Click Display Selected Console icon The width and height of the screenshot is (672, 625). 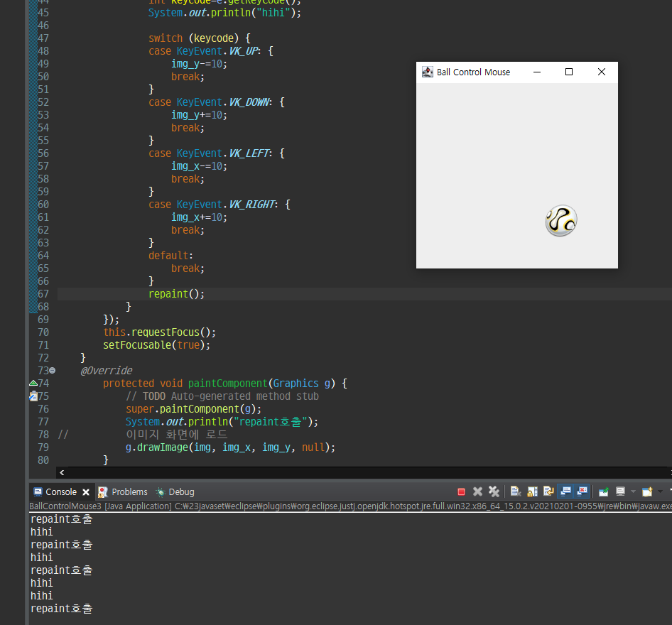pos(620,491)
